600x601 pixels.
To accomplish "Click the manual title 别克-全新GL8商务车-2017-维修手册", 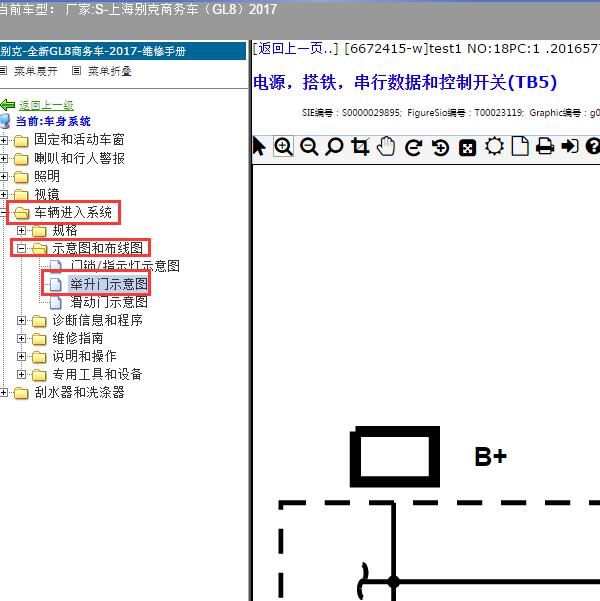I will tap(93, 51).
